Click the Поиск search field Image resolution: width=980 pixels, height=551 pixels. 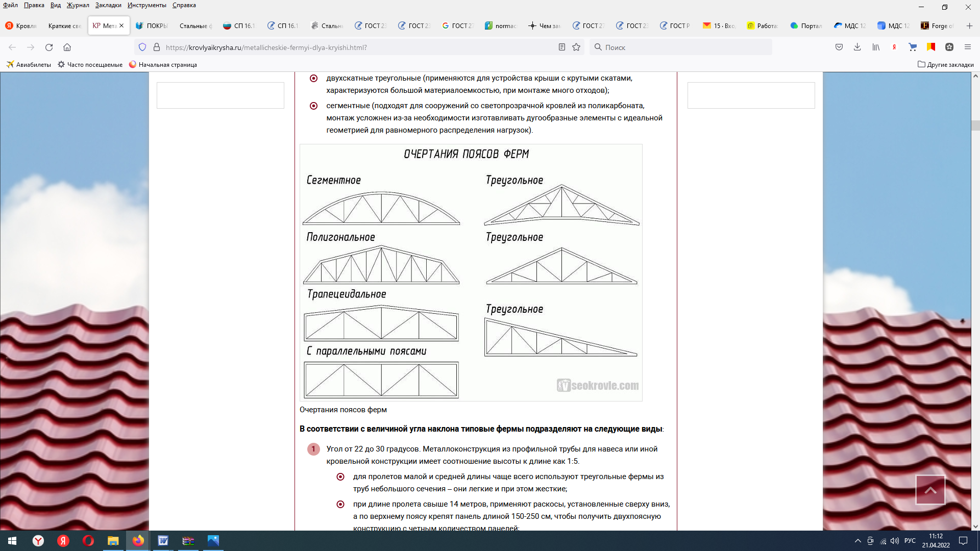680,47
